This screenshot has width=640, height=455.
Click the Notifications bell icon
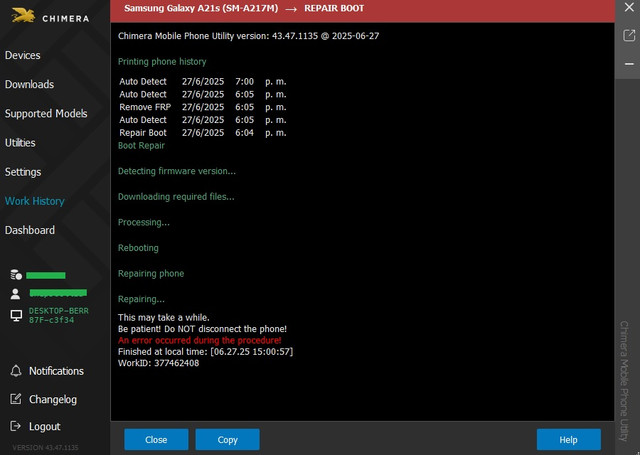click(16, 371)
